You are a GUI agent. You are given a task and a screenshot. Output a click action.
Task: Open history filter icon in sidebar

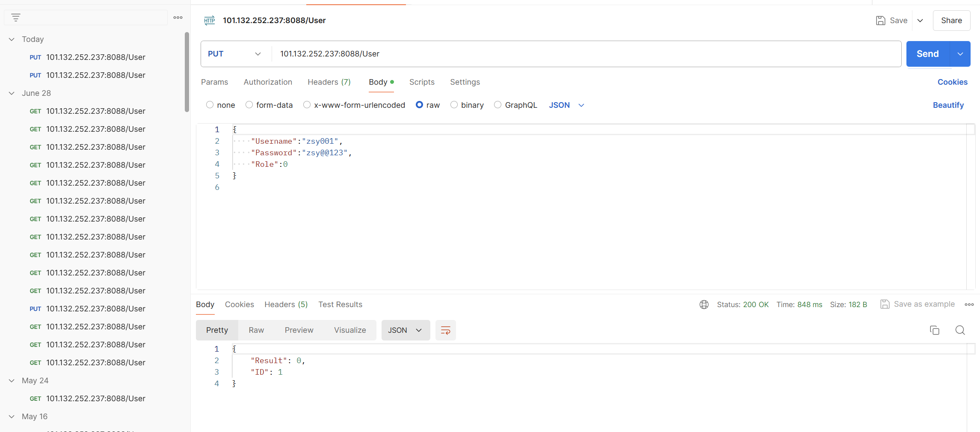[16, 18]
